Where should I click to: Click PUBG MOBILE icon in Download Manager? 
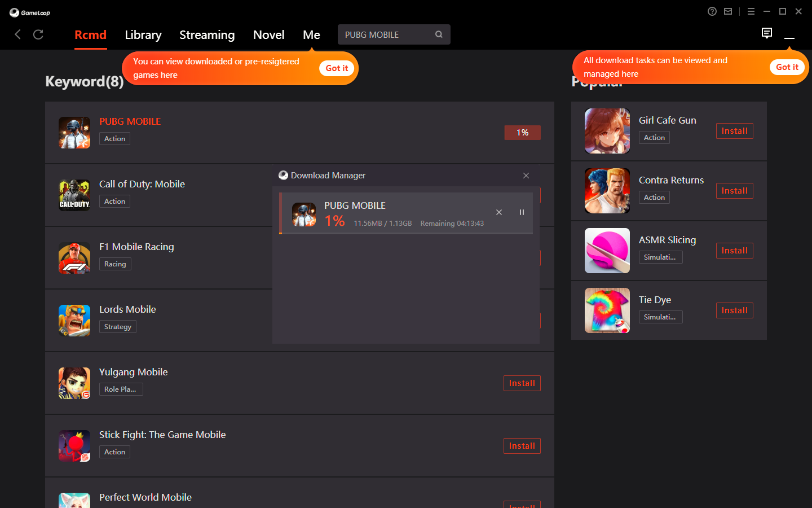[x=304, y=214]
